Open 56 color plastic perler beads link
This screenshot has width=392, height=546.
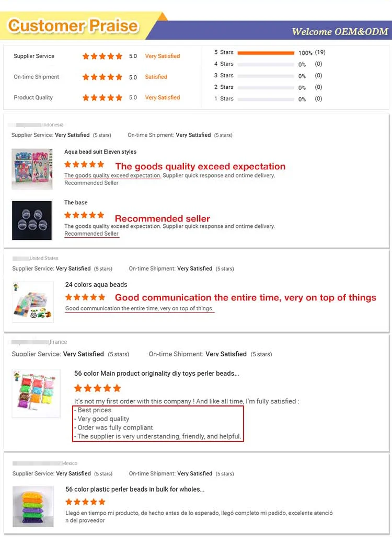coord(135,490)
